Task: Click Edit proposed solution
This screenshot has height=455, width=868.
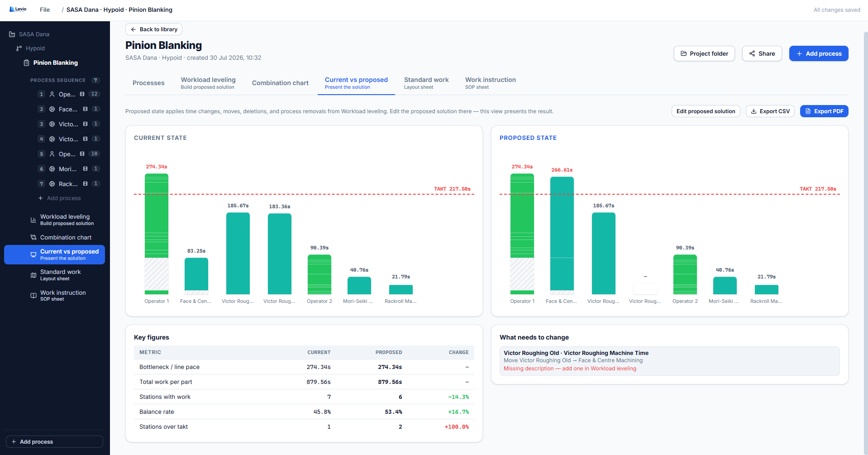Action: point(706,111)
